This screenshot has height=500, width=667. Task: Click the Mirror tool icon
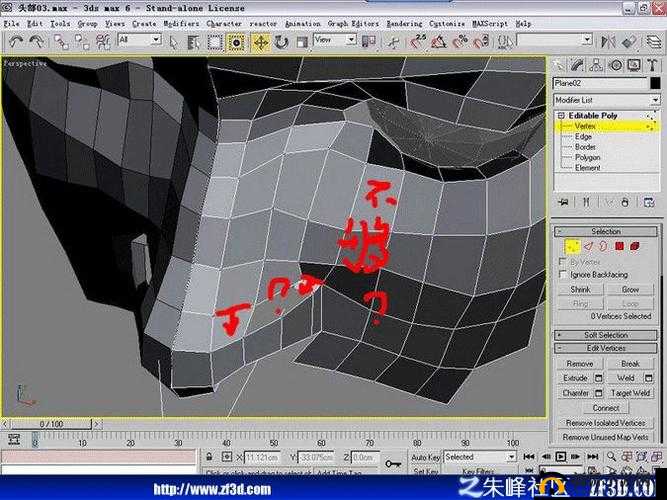(x=608, y=42)
